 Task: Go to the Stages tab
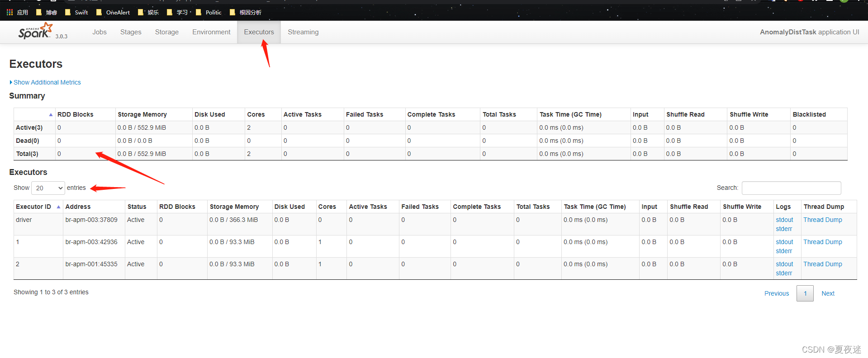click(x=131, y=32)
